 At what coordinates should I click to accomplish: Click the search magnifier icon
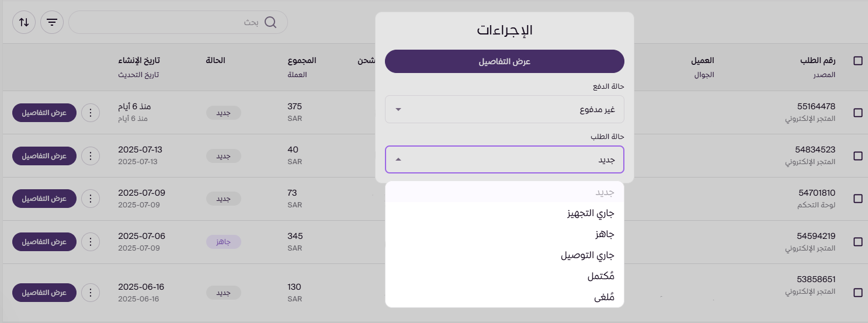click(x=270, y=22)
